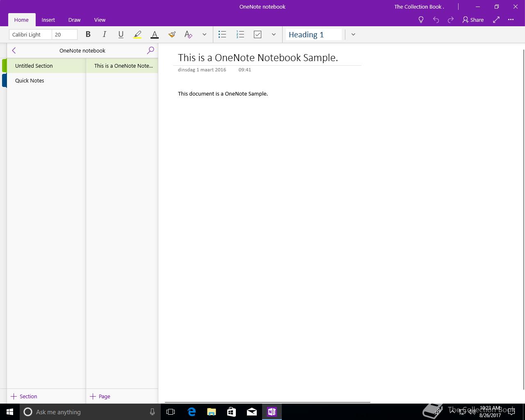525x420 pixels.
Task: Click the search magnifier icon
Action: pyautogui.click(x=151, y=50)
